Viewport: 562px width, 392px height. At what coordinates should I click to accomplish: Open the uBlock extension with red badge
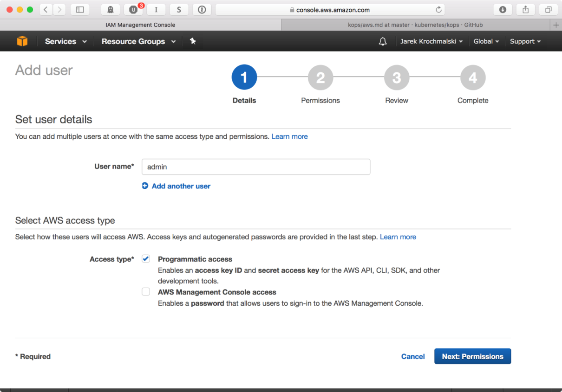[x=133, y=9]
